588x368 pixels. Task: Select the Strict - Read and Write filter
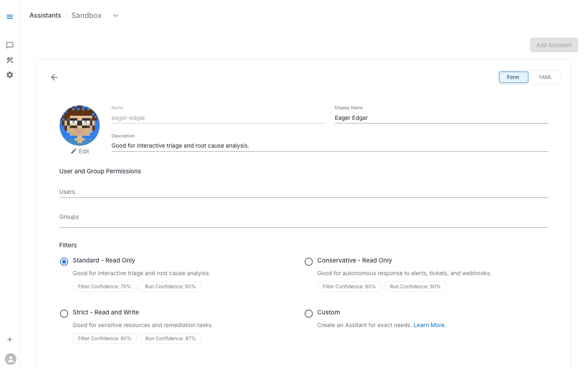click(64, 314)
